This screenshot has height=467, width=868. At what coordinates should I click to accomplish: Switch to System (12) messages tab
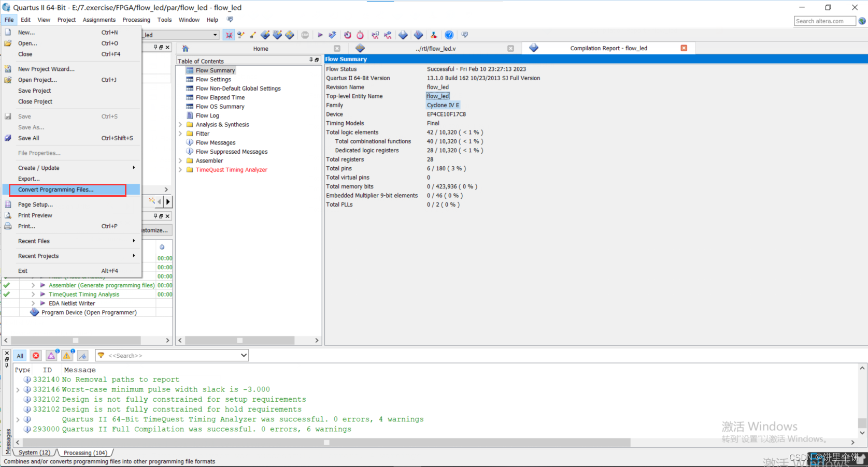click(34, 453)
